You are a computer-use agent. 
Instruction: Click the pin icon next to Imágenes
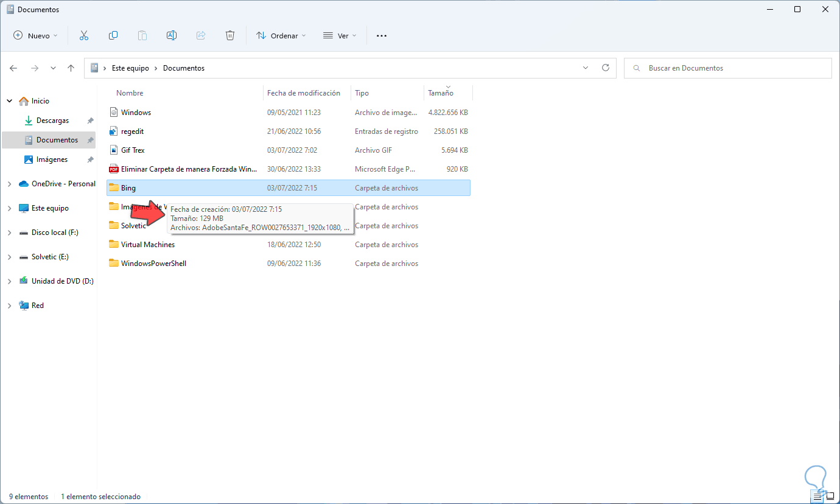tap(90, 159)
